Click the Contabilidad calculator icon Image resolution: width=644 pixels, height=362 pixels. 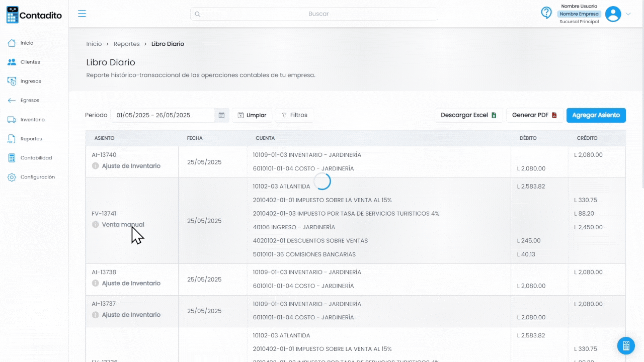(12, 158)
